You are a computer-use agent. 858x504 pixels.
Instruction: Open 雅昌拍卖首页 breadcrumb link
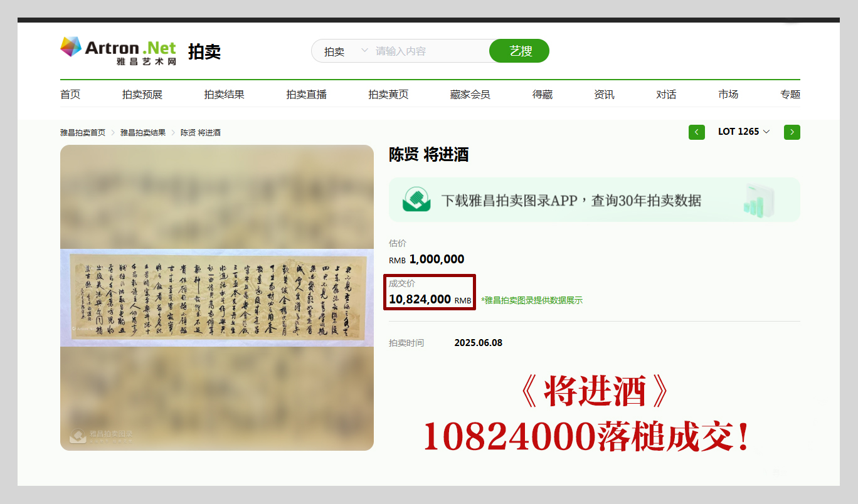[x=83, y=133]
